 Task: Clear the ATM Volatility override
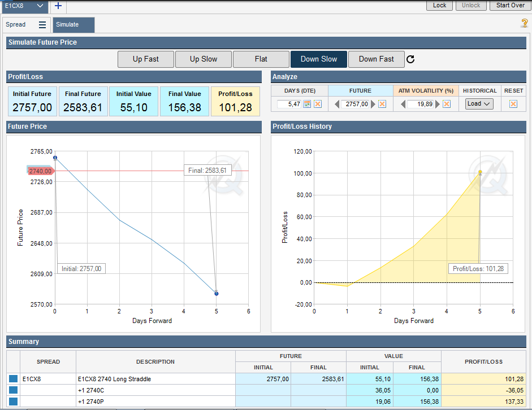[447, 104]
